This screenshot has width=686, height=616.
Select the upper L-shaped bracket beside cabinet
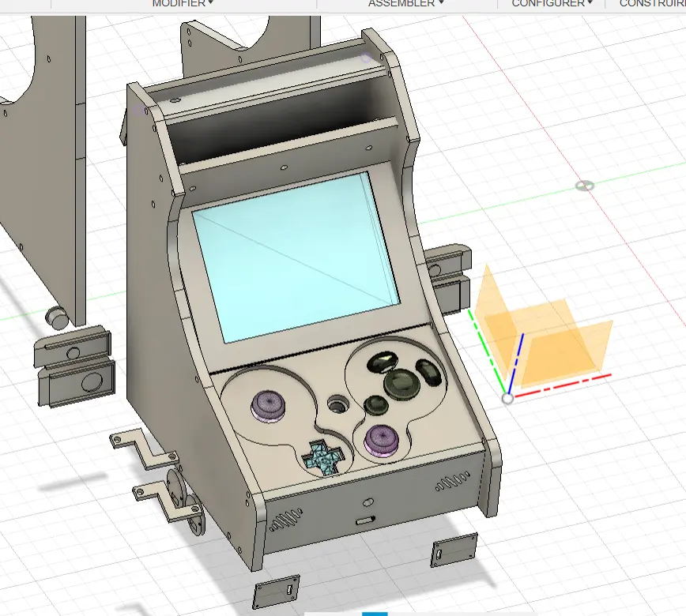tap(144, 448)
